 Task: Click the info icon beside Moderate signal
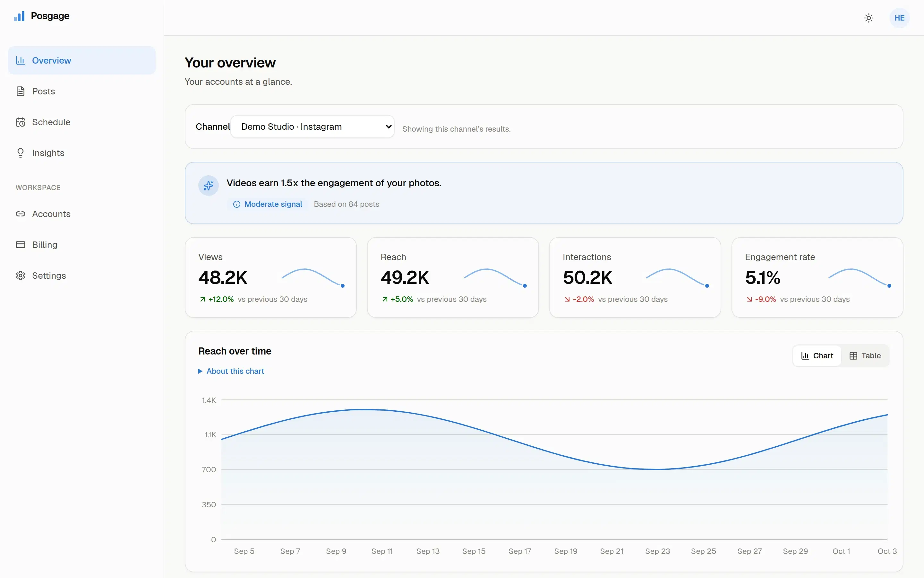click(x=237, y=204)
